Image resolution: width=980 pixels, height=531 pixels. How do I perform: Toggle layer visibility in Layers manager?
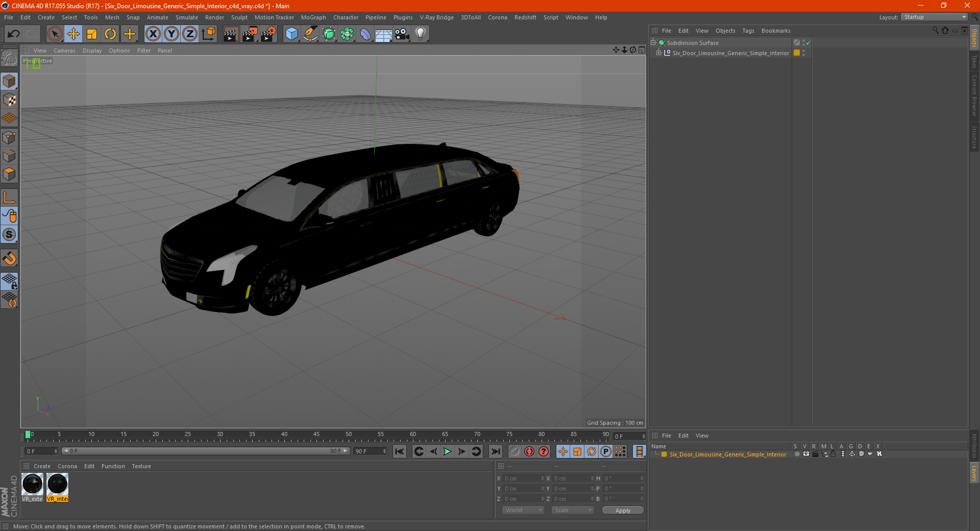coord(806,454)
